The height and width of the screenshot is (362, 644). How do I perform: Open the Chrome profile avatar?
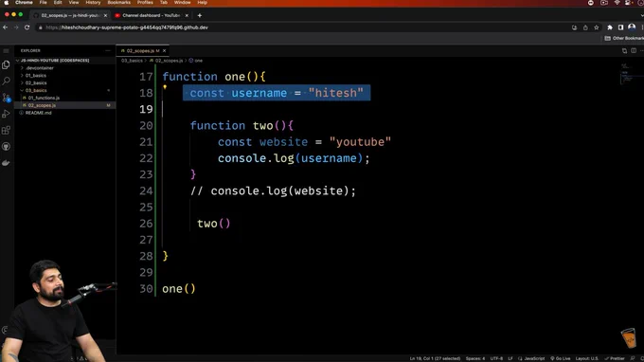coord(632,27)
